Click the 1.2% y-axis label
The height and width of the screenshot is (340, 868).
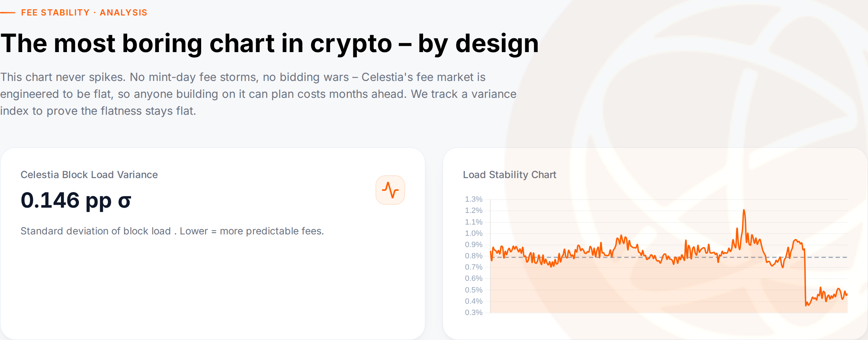point(473,210)
